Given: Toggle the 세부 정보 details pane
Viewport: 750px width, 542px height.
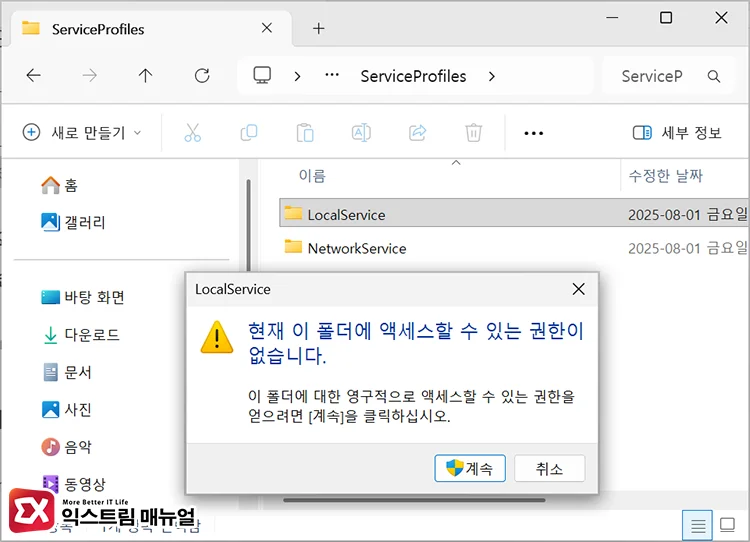Looking at the screenshot, I should coord(677,133).
